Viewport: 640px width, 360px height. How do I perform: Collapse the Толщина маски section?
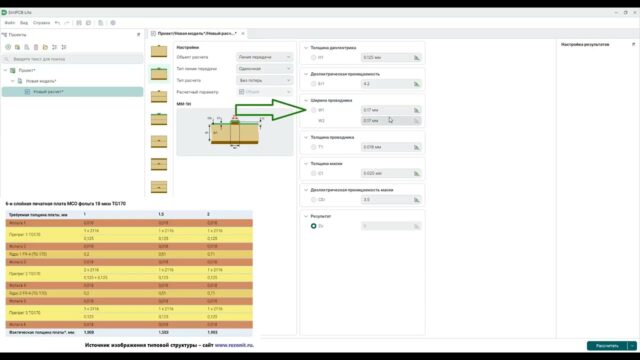coord(306,164)
